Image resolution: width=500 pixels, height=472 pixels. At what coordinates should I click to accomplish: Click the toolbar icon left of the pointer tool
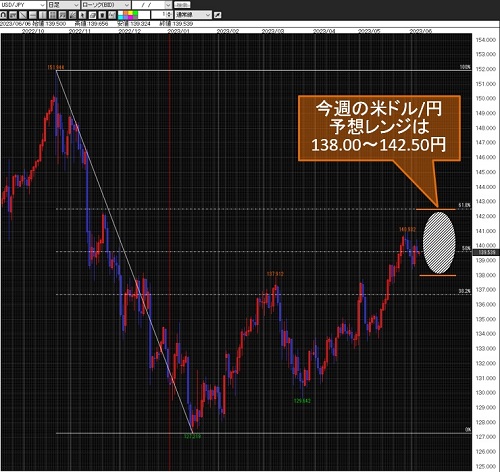72,15
